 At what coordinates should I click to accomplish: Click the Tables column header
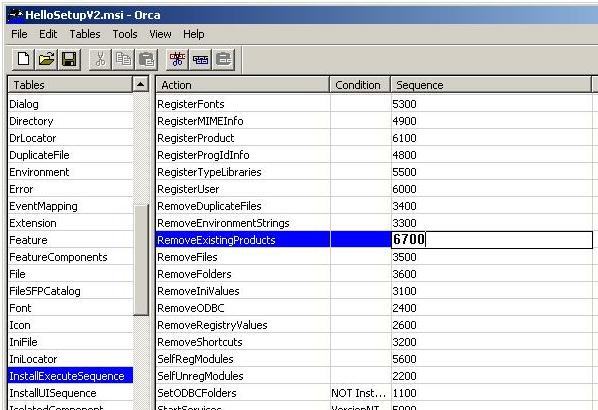pos(70,85)
